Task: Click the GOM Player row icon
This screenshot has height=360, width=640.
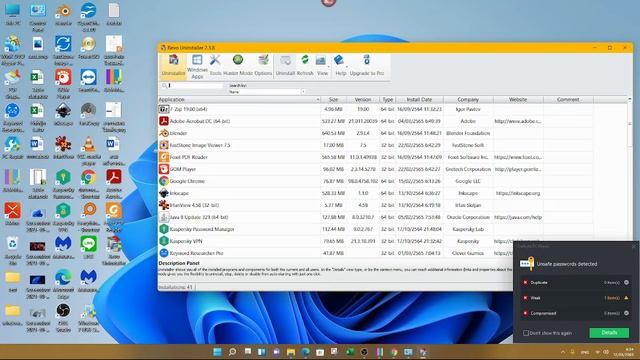Action: (164, 169)
